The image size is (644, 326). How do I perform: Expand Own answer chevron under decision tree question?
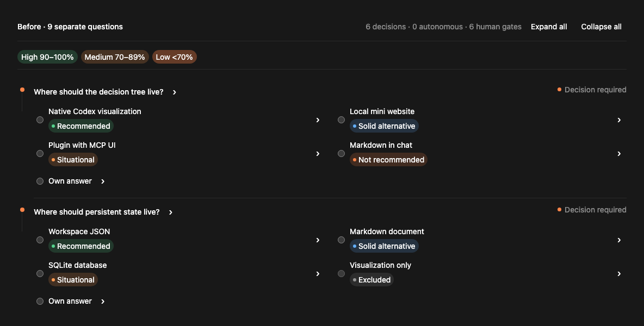point(103,181)
